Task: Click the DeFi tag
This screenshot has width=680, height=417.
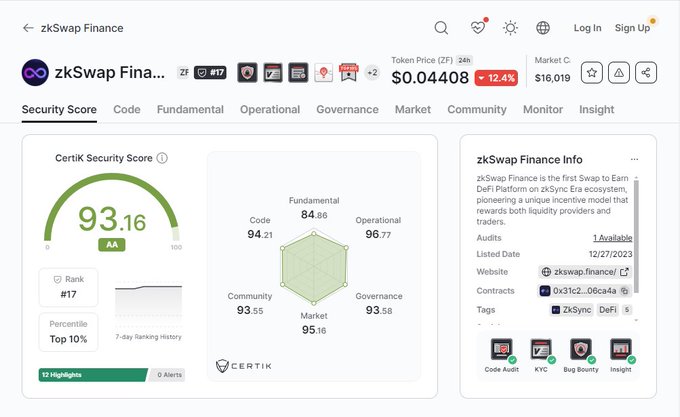Action: point(608,310)
